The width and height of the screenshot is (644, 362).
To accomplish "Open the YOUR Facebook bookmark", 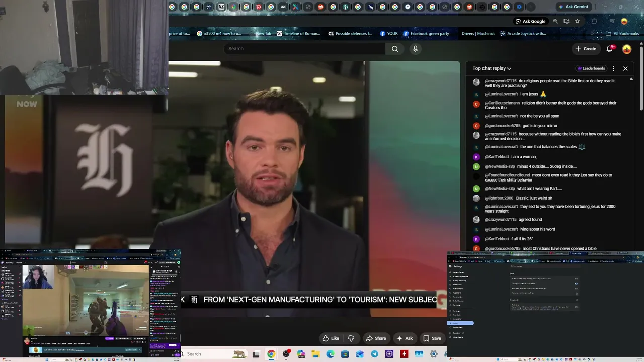I will (389, 34).
